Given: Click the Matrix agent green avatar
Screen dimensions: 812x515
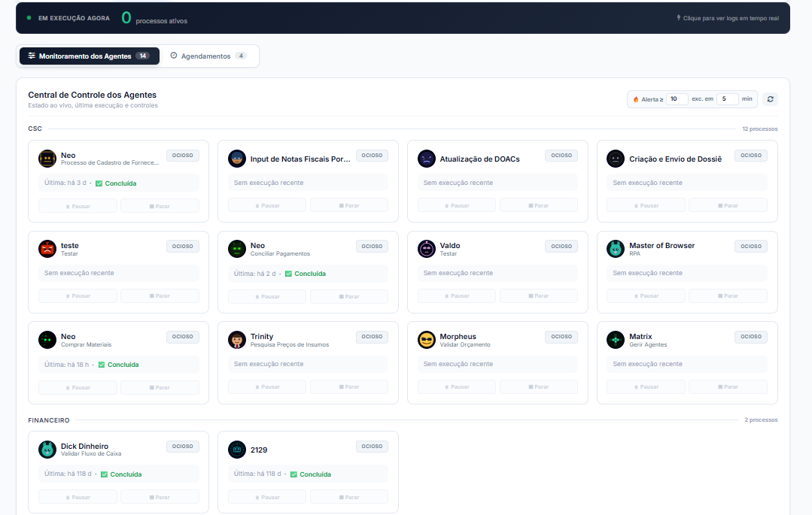Looking at the screenshot, I should tap(616, 340).
